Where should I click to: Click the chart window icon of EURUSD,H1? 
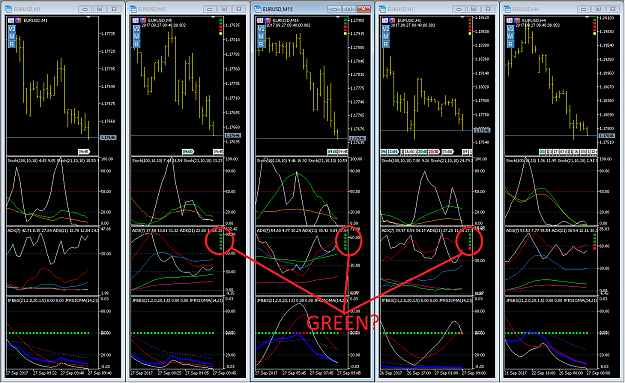(x=383, y=9)
